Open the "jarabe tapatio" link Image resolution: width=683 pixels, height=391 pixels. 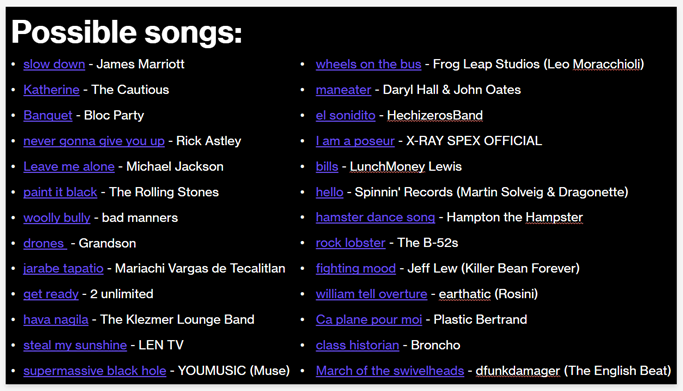[x=63, y=269]
